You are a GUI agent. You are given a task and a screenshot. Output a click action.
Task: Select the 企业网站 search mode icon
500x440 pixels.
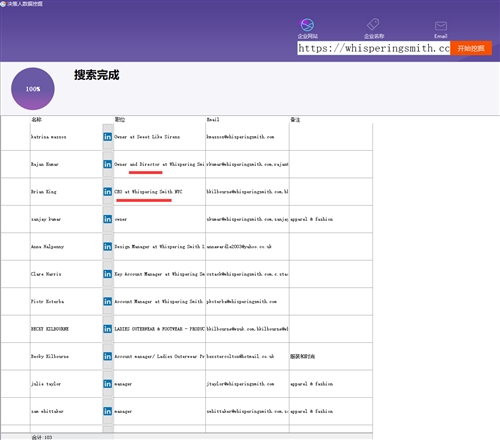click(307, 25)
